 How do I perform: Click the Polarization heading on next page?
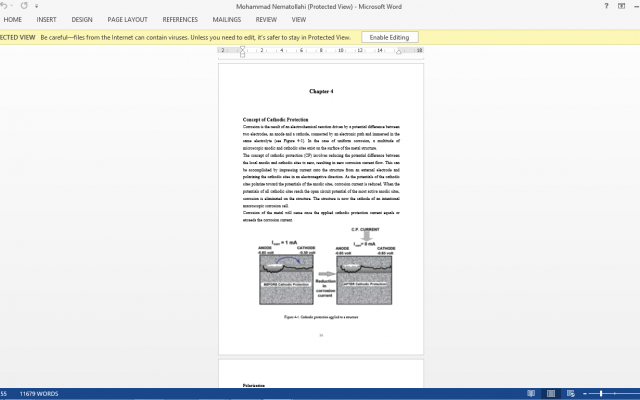253,385
